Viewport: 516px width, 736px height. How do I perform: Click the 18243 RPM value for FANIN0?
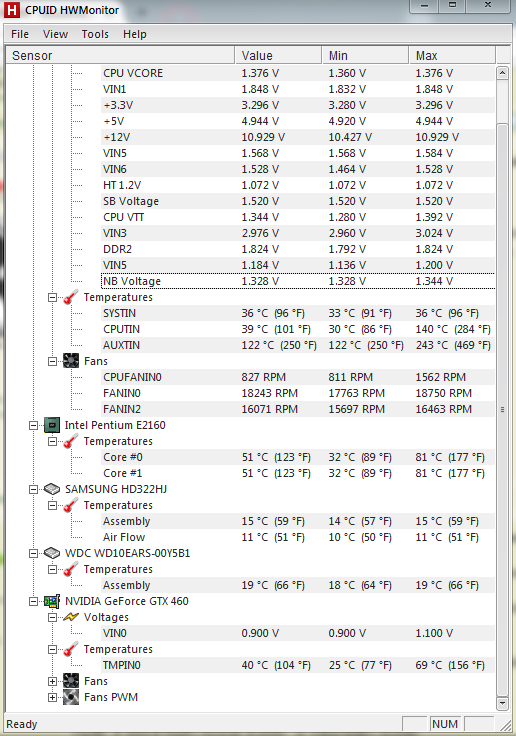pos(270,393)
